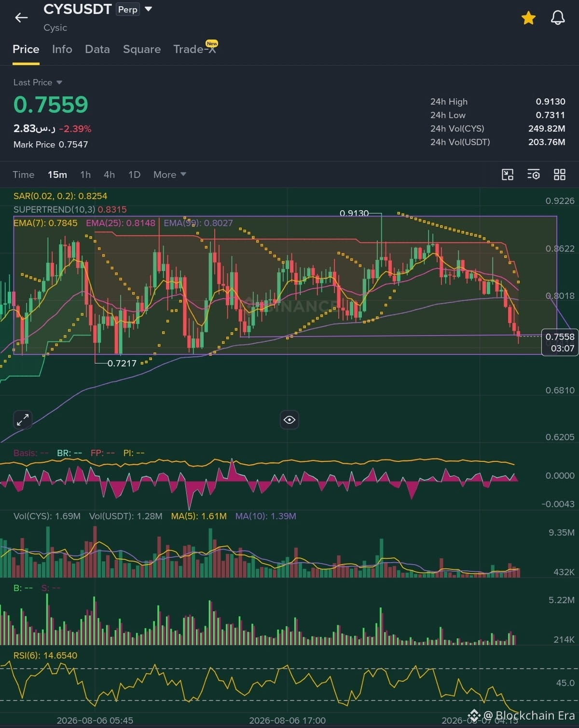
Task: Tap the Perp contract badge
Action: (x=128, y=10)
